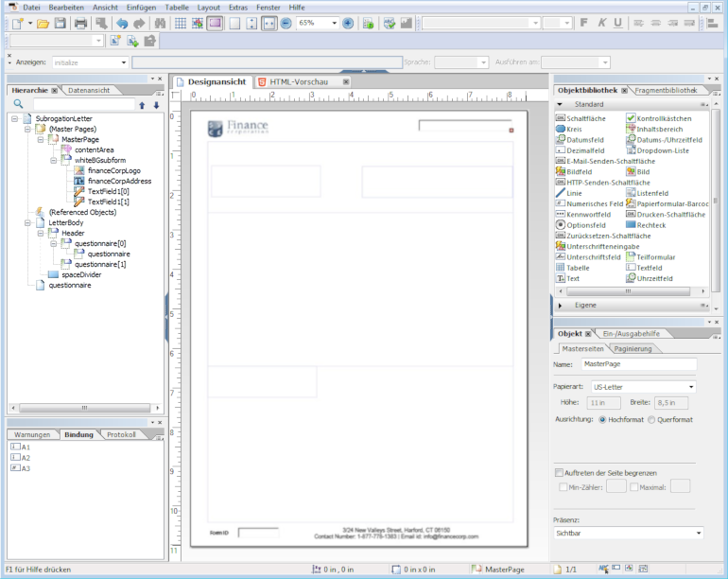This screenshot has height=579, width=728.
Task: Select the Kreis object in the library
Action: point(574,129)
